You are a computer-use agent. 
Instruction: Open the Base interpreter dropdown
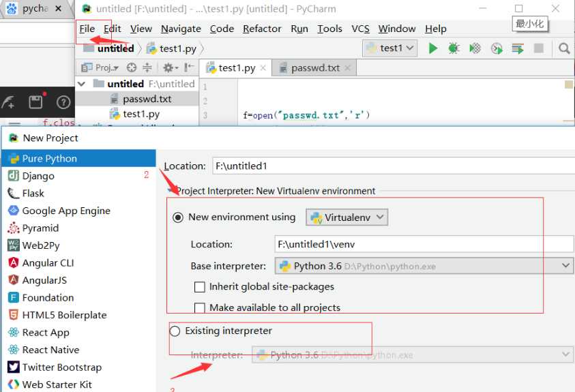424,266
